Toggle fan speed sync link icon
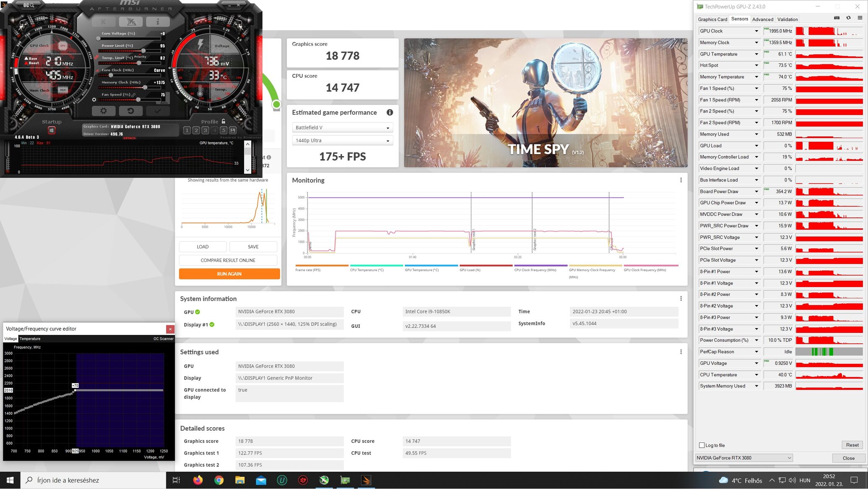Viewport: 868px width, 489px height. pyautogui.click(x=133, y=95)
